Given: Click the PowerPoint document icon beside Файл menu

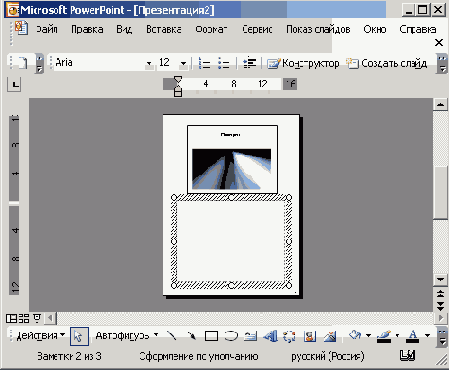Looking at the screenshot, I should (x=21, y=28).
